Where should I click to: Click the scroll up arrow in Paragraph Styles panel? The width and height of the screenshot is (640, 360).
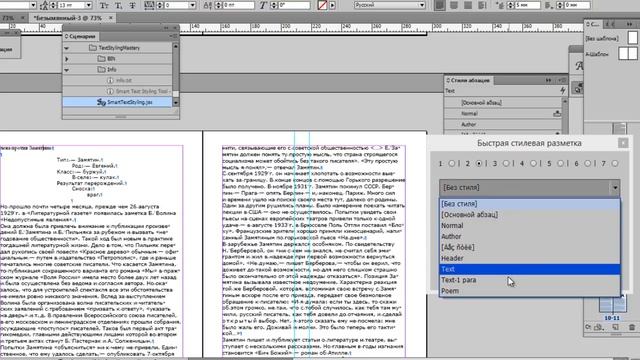(x=565, y=101)
